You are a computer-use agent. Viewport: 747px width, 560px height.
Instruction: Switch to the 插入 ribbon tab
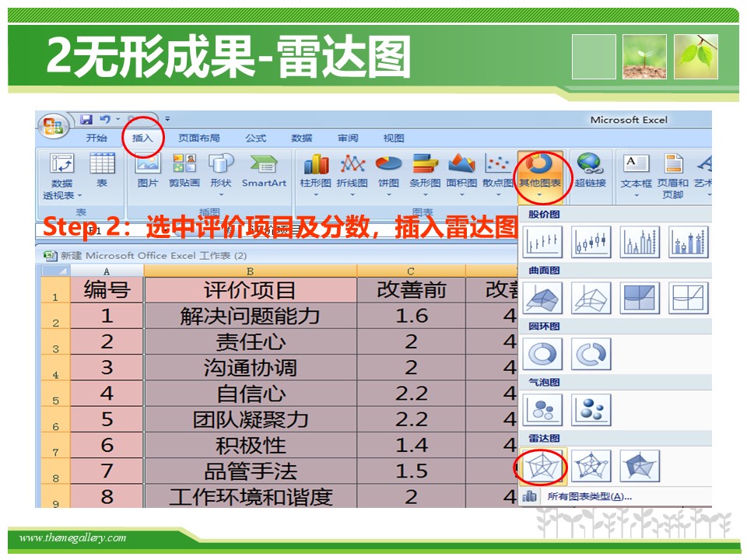pos(142,138)
